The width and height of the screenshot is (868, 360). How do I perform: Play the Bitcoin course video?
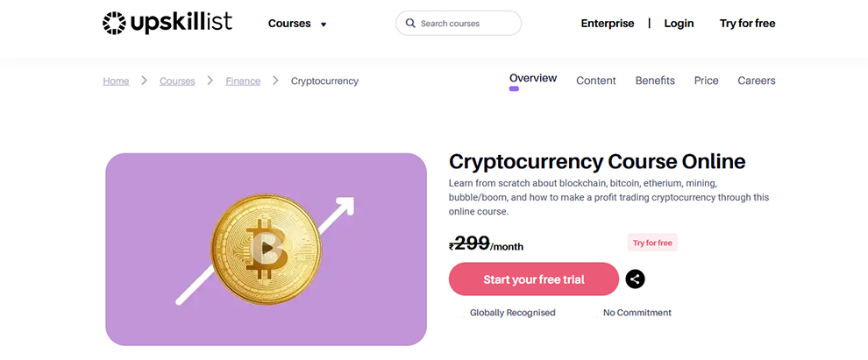(x=266, y=249)
